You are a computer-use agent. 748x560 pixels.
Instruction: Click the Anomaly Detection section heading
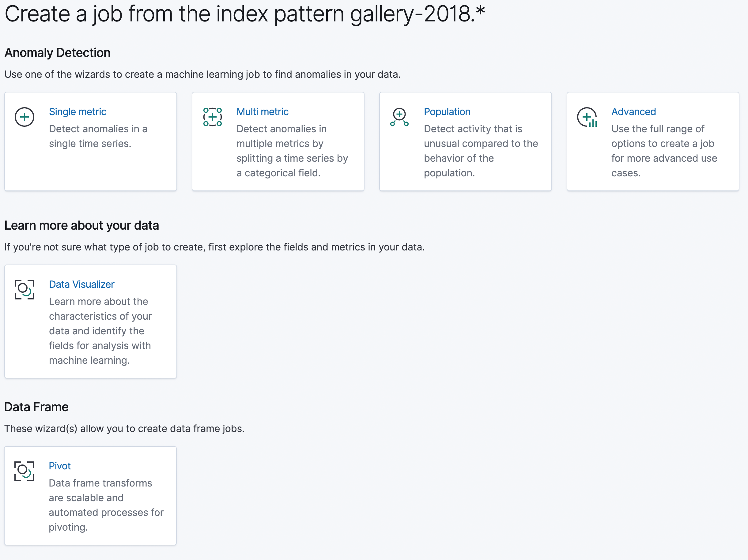(58, 53)
